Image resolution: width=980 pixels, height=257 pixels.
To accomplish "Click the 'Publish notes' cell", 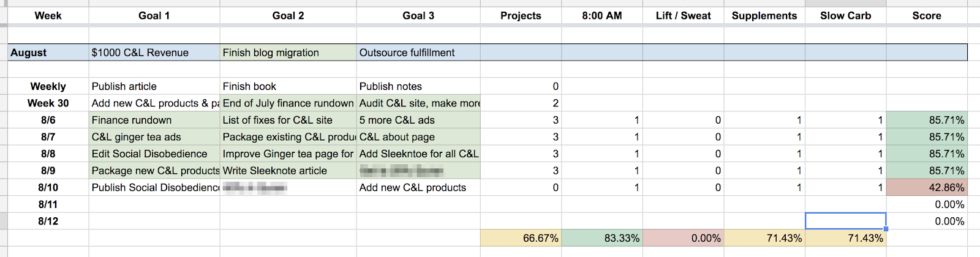I will pos(418,86).
